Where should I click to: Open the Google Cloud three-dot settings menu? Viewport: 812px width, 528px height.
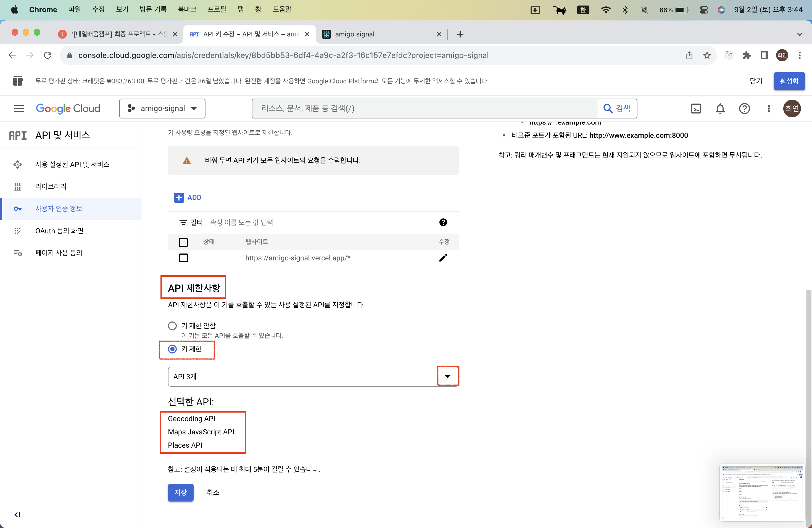(x=768, y=109)
